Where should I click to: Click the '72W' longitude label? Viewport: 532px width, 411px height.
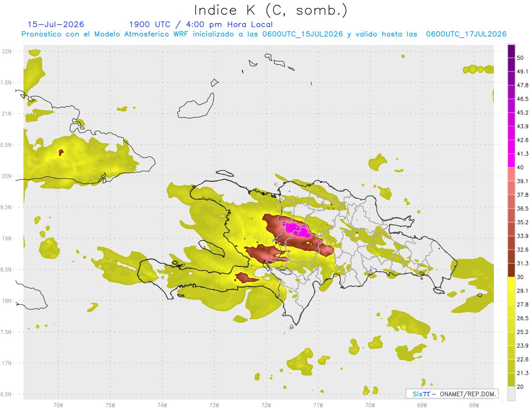tap(266, 405)
